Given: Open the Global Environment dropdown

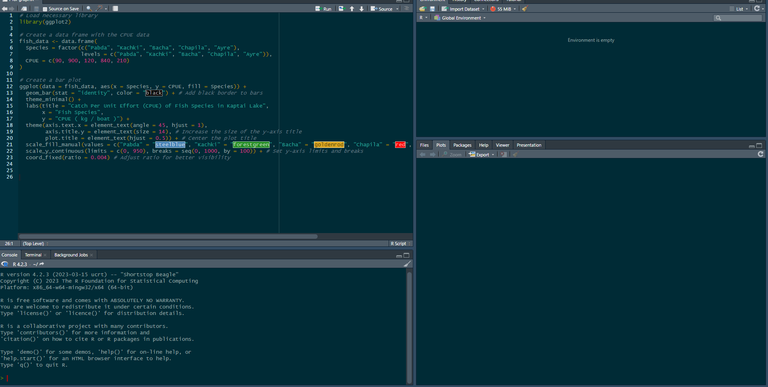Looking at the screenshot, I should [460, 18].
